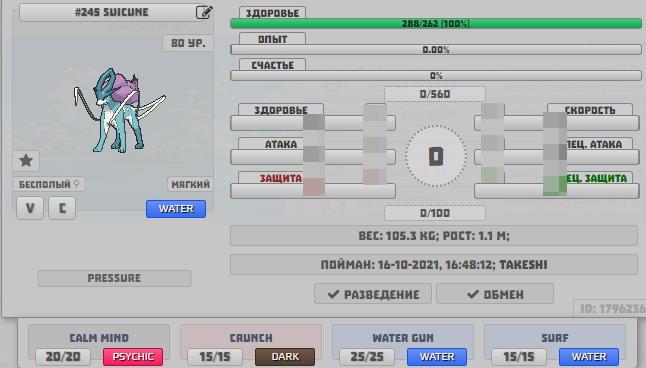Choose the Water Gun move
The image size is (646, 368).
pos(403,338)
